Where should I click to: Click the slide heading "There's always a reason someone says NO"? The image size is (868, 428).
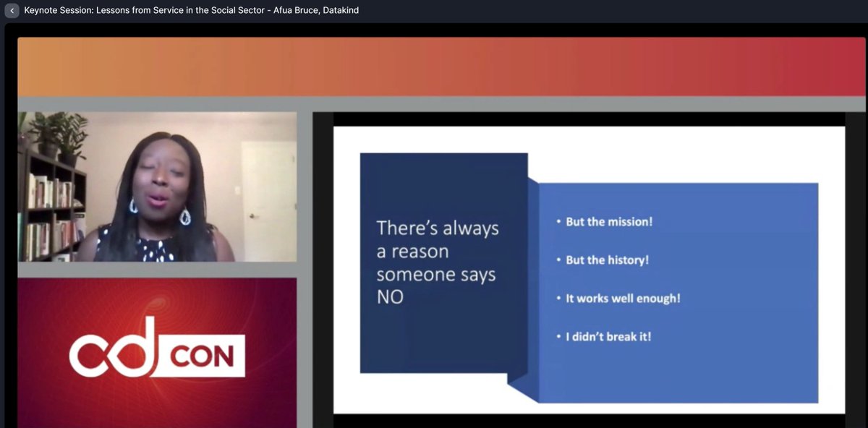click(438, 262)
